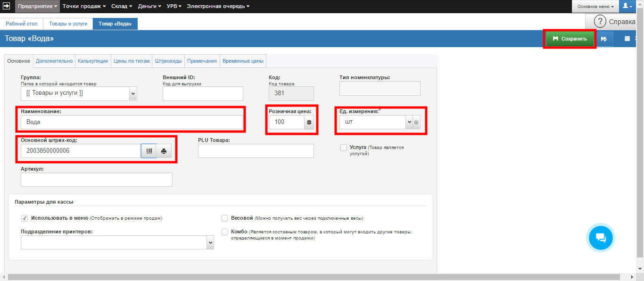Image resolution: width=644 pixels, height=281 pixels.
Task: Expand the Группа dropdown
Action: (x=132, y=93)
